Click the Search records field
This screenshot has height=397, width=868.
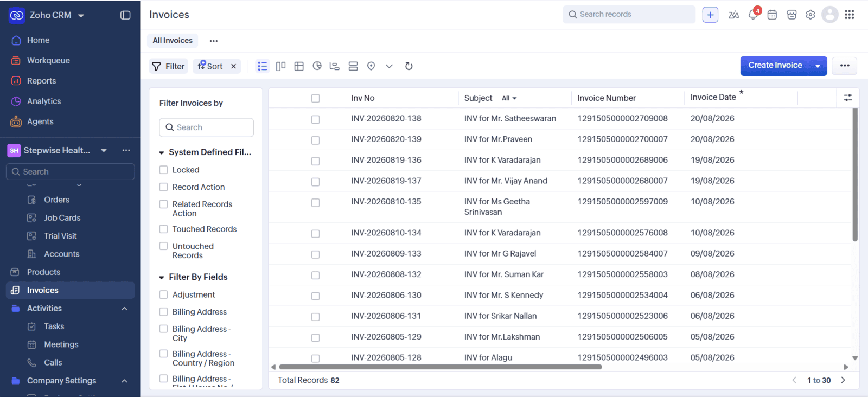pyautogui.click(x=629, y=15)
